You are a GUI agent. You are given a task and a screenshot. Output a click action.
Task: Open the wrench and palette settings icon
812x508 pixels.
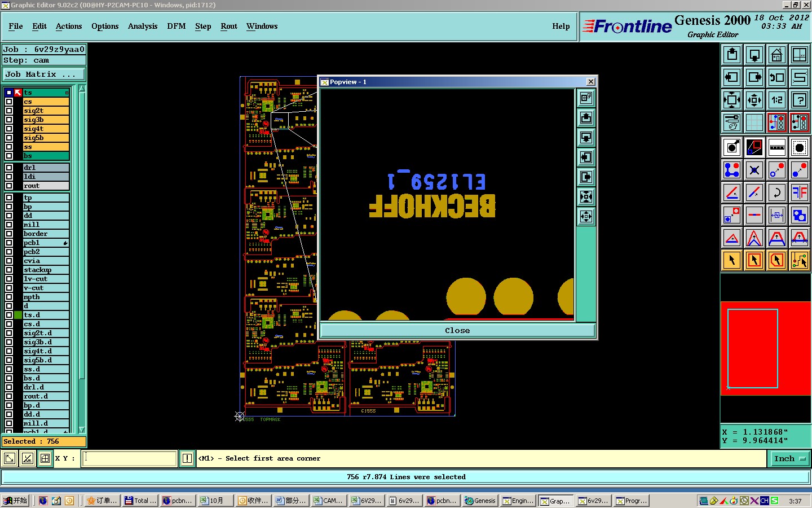point(732,122)
